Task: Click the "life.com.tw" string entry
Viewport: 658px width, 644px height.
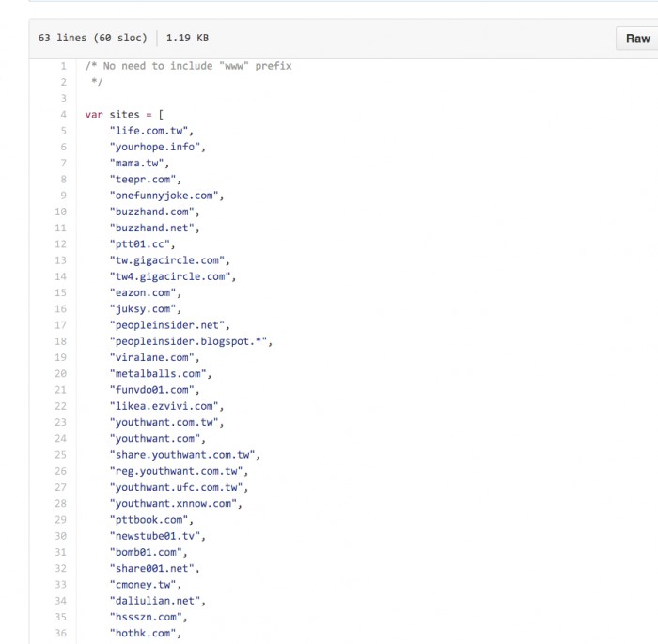Action: [155, 131]
